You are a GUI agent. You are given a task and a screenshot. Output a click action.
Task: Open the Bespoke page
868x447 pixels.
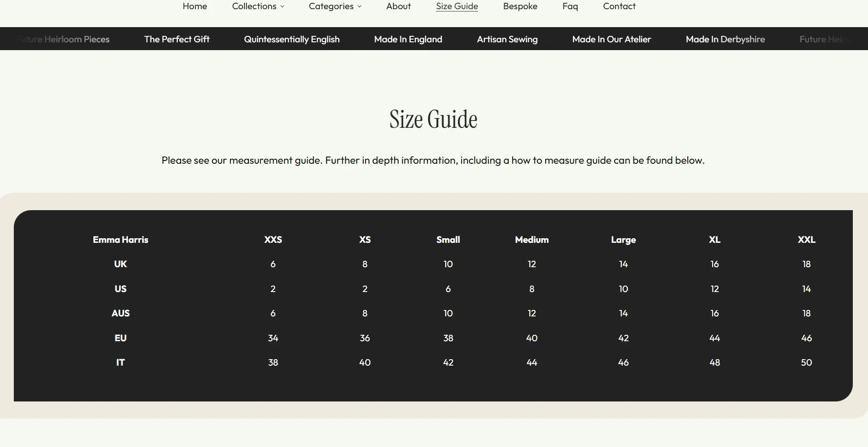point(520,6)
